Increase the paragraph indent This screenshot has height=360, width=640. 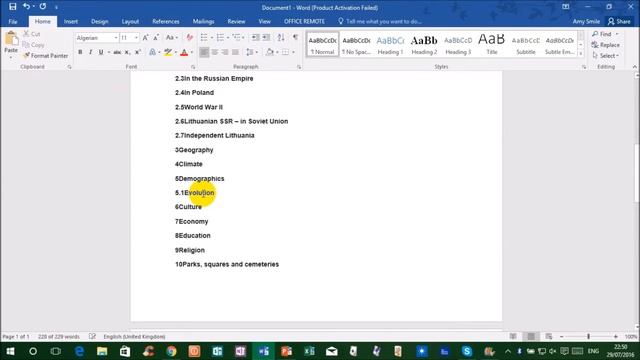(x=266, y=38)
